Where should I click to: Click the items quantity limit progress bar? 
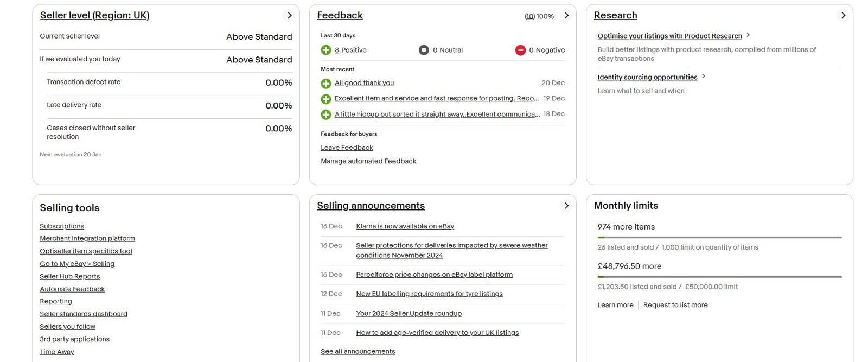(x=719, y=237)
